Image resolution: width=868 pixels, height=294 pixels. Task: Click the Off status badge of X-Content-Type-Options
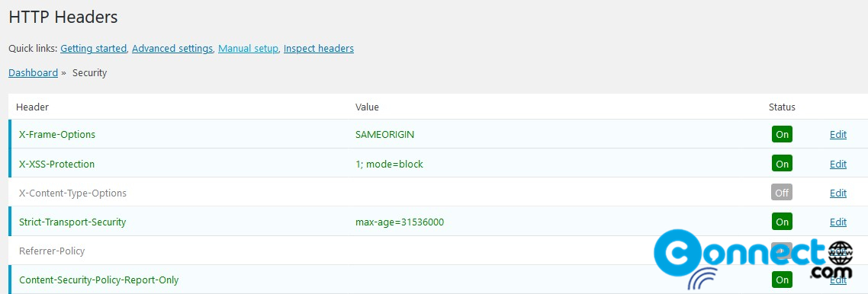pyautogui.click(x=782, y=193)
